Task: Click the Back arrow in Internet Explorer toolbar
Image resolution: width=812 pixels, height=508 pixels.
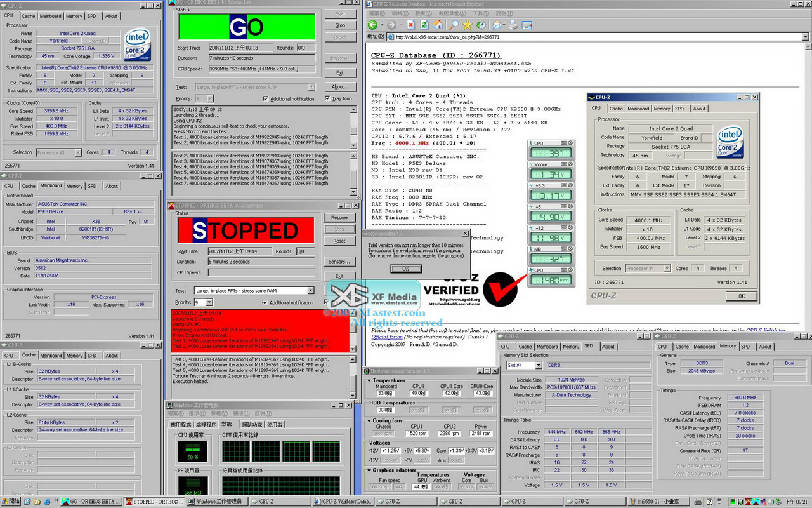Action: 373,25
